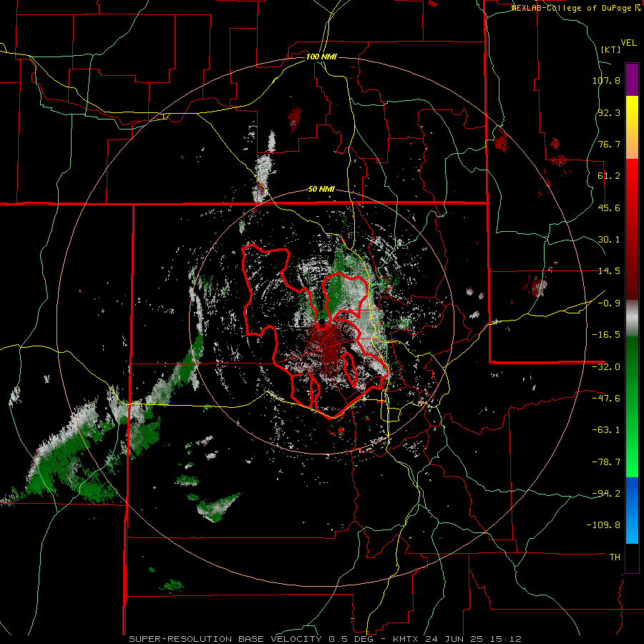
Task: Click the -47.6 scale value
Action: click(606, 399)
